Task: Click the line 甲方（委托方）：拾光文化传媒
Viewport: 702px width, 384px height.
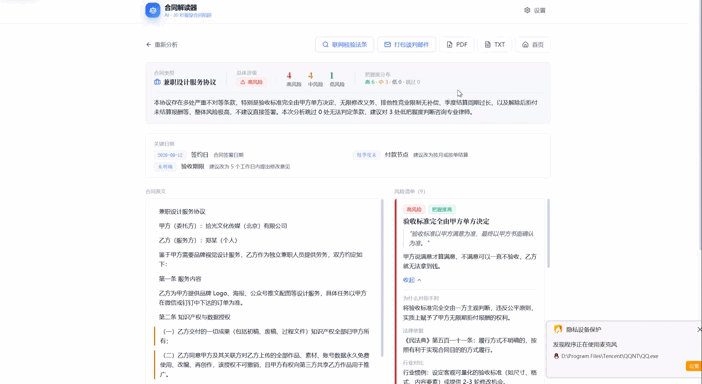Action: click(x=223, y=226)
